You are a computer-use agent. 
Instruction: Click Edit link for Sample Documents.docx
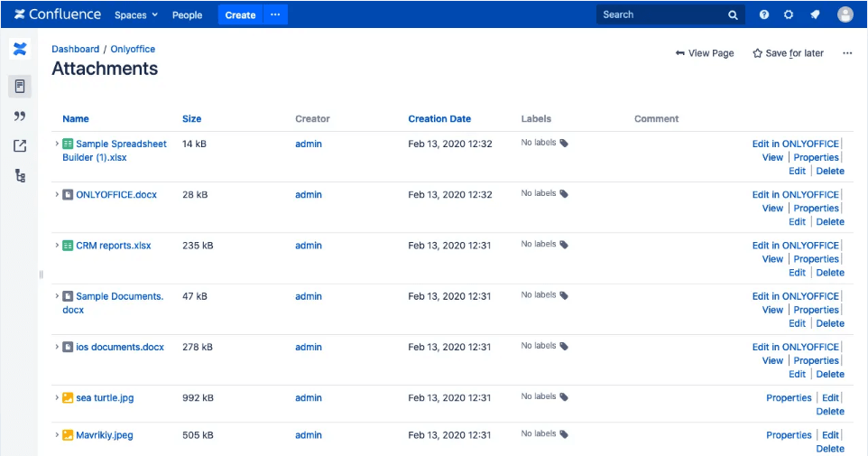click(797, 323)
